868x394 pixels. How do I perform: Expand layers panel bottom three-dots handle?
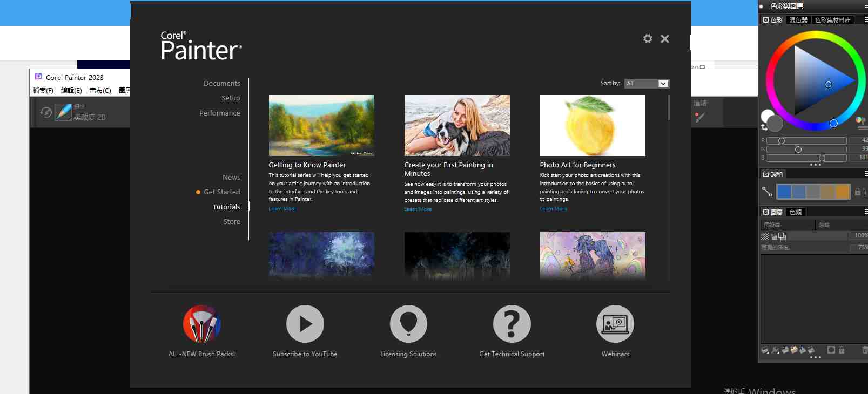point(816,357)
